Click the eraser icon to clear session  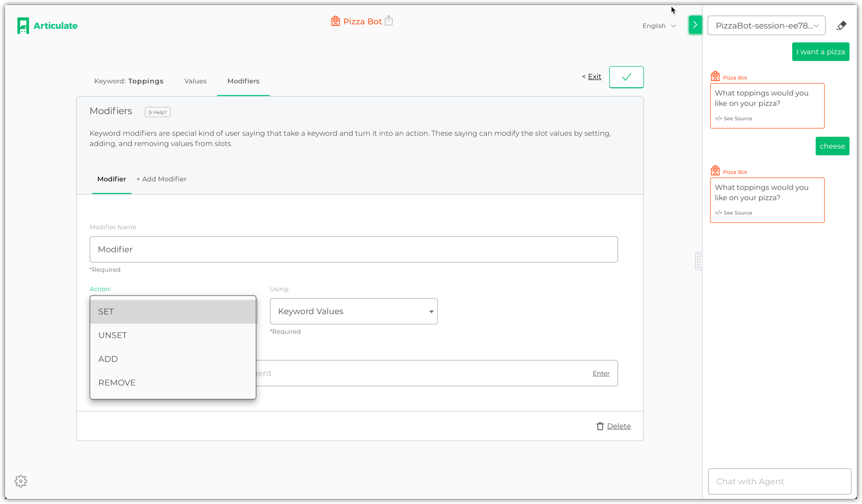tap(841, 25)
